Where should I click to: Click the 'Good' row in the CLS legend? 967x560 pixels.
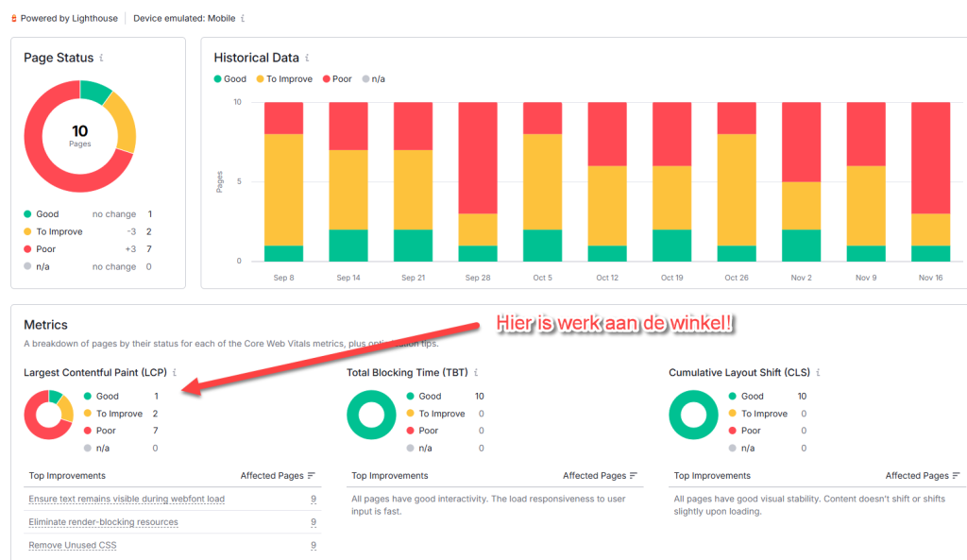[767, 396]
